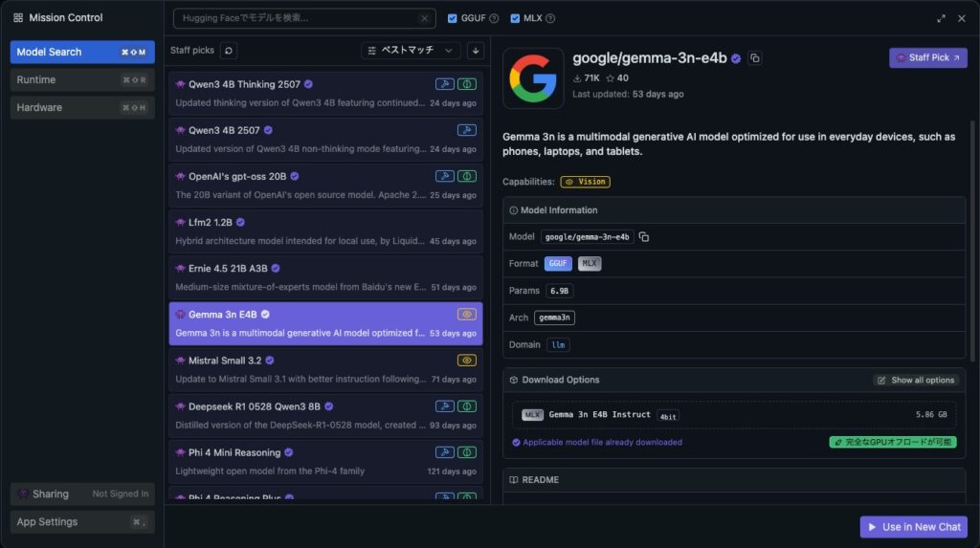Click the Model Information section header
The height and width of the screenshot is (548, 980).
(734, 210)
